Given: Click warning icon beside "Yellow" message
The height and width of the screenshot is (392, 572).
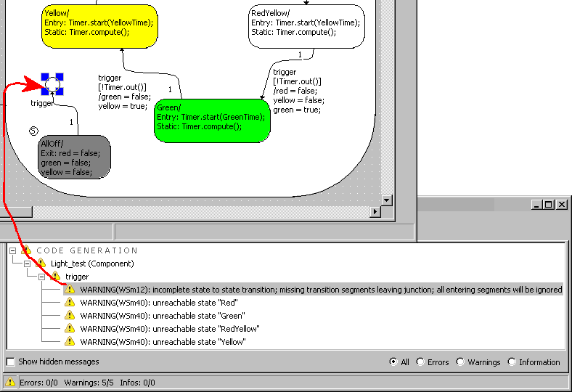Looking at the screenshot, I should pos(69,342).
